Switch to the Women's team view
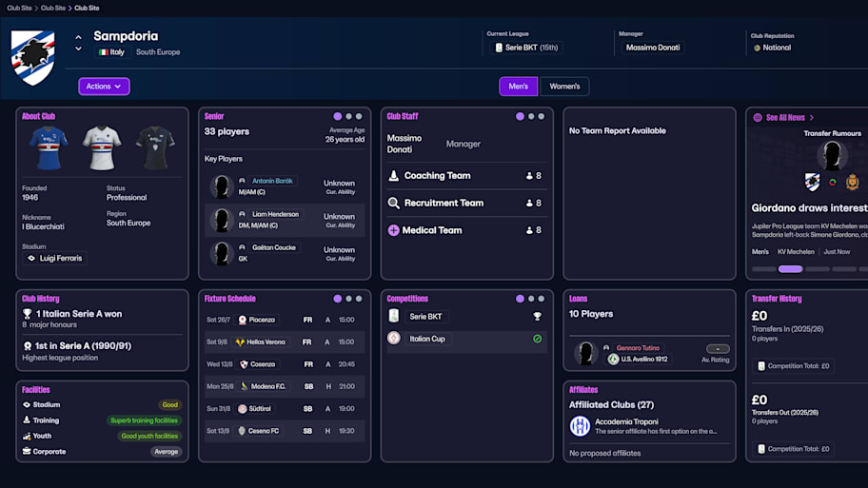Screen dimensions: 868x488 564,87
